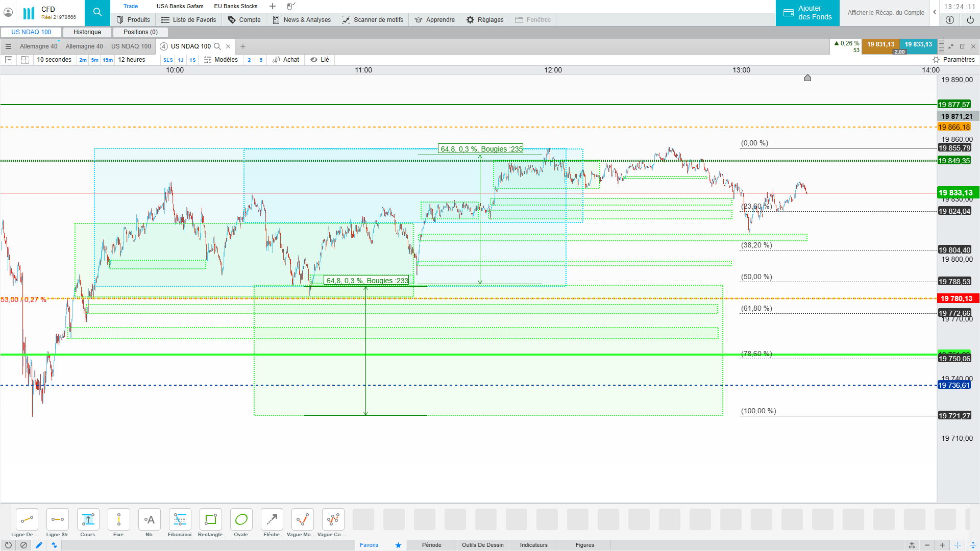Select the Flèche arrow tool

pyautogui.click(x=272, y=520)
